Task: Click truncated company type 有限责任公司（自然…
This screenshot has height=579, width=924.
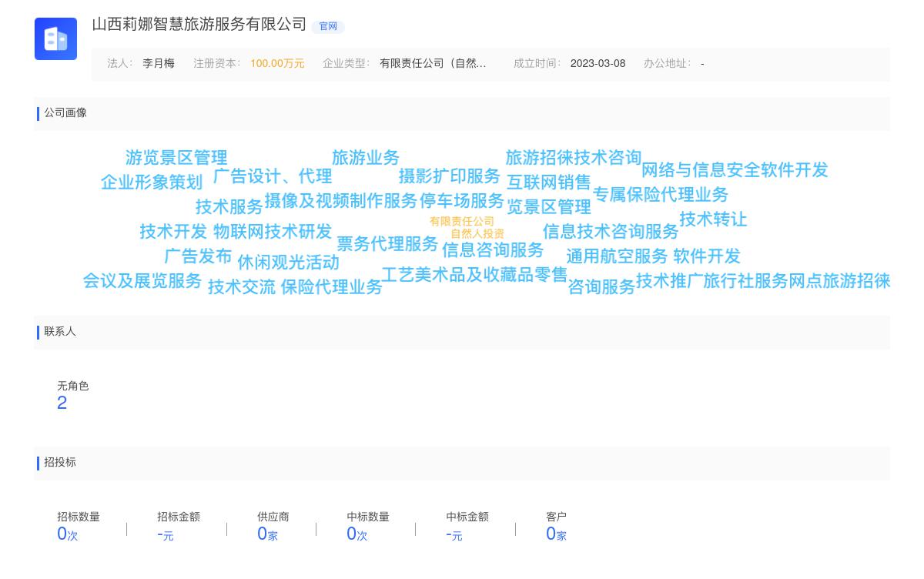Action: [x=433, y=63]
